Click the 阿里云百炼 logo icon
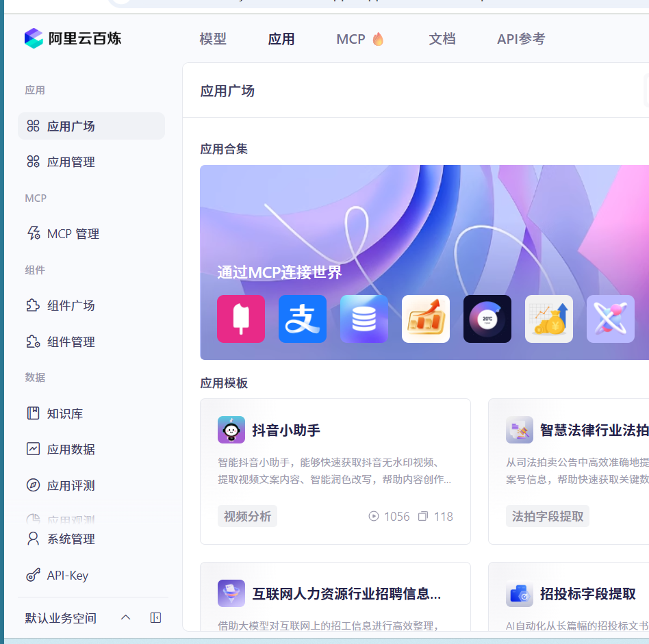 [x=34, y=38]
